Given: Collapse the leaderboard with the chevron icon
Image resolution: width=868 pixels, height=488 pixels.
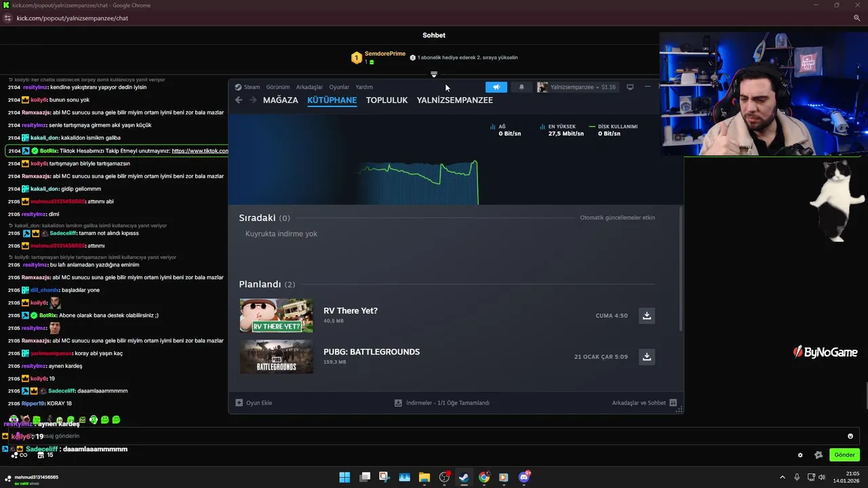Looking at the screenshot, I should pyautogui.click(x=434, y=75).
